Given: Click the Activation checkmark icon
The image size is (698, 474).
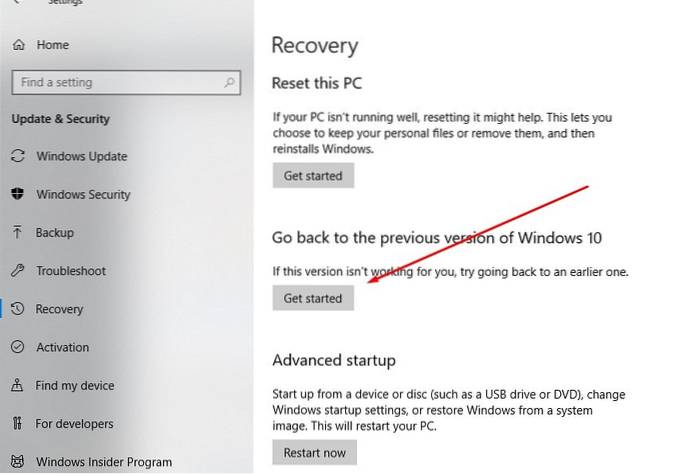Looking at the screenshot, I should coord(17,347).
